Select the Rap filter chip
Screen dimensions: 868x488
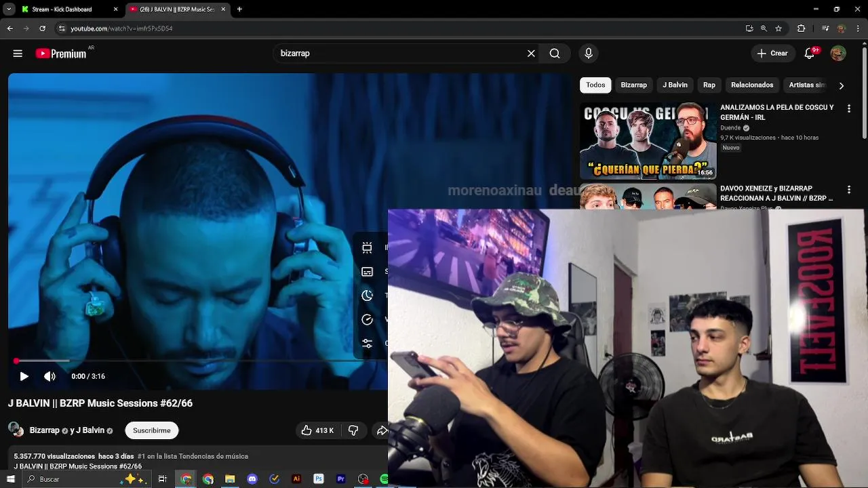pyautogui.click(x=709, y=85)
